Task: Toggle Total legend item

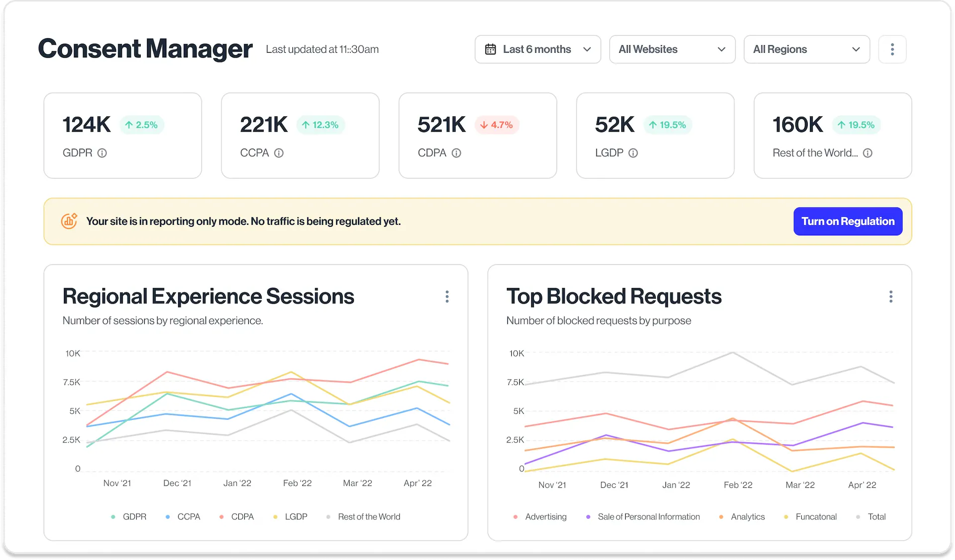Action: click(871, 517)
